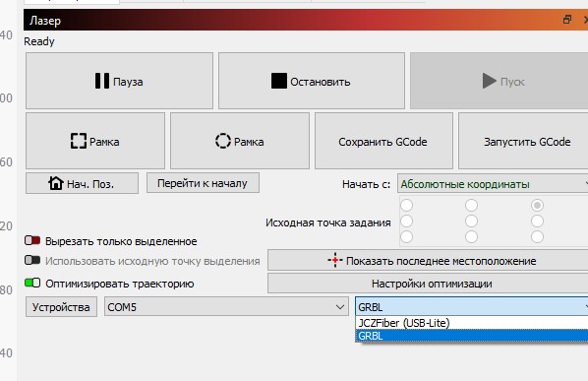Click the Остановить (stop) button
The height and width of the screenshot is (381, 588).
click(x=312, y=81)
